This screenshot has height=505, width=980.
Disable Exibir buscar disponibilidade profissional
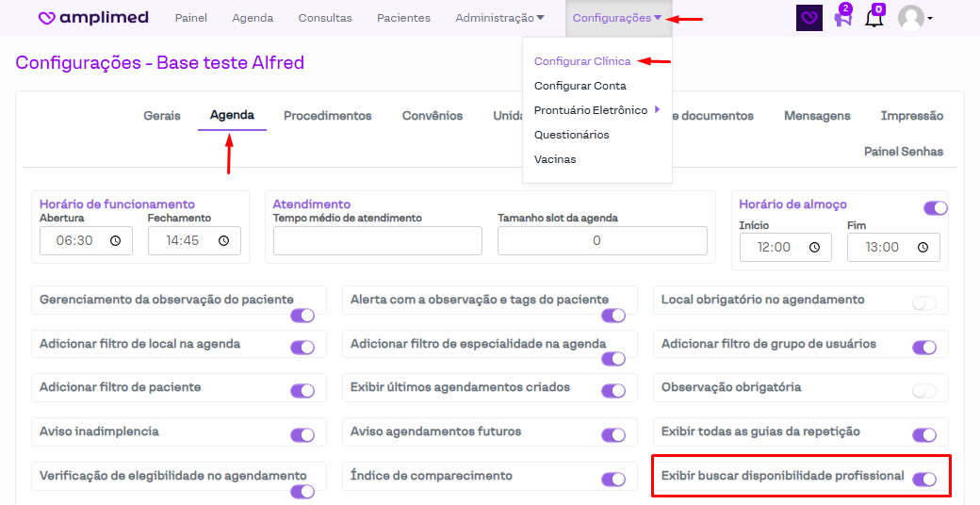(x=924, y=480)
